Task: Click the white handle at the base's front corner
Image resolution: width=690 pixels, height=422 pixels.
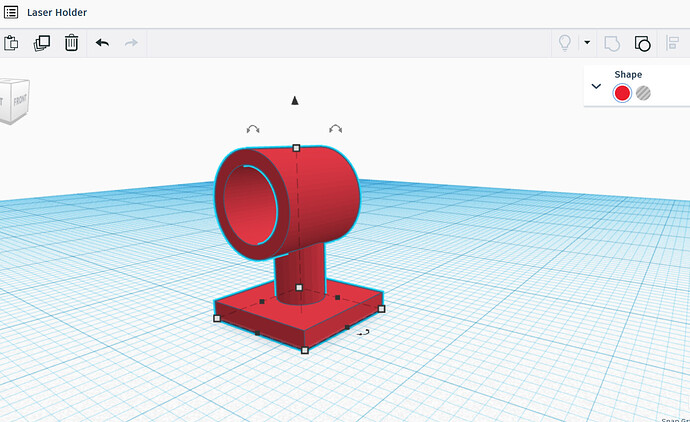Action: [305, 350]
